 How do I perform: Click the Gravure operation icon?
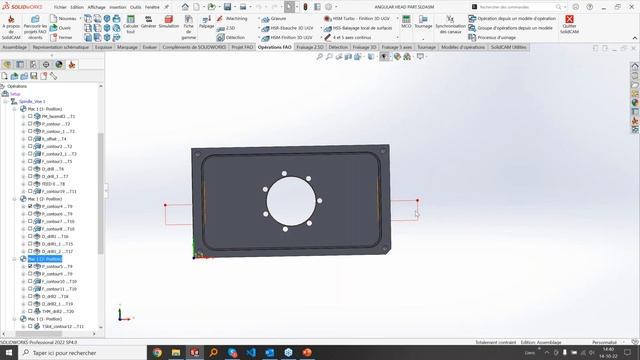click(265, 19)
